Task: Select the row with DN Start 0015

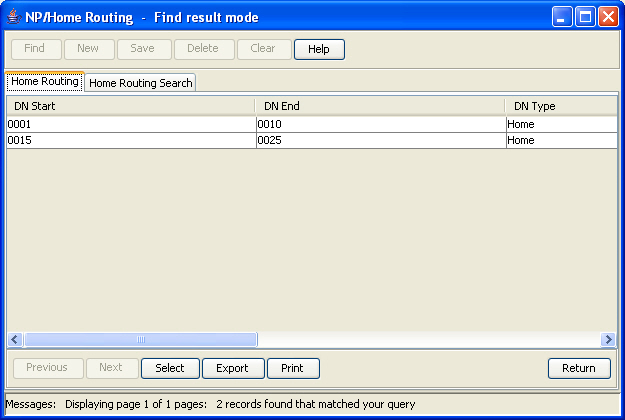Action: pyautogui.click(x=312, y=140)
